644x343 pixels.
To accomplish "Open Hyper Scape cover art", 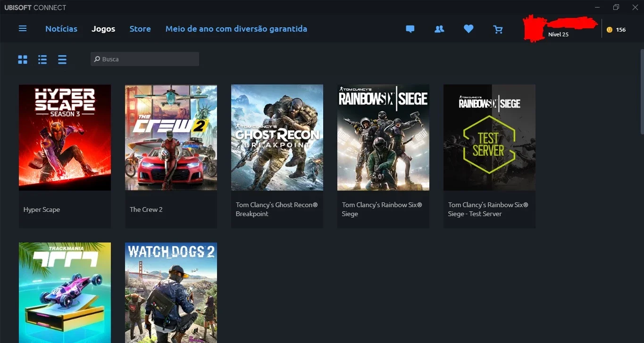I will click(65, 137).
